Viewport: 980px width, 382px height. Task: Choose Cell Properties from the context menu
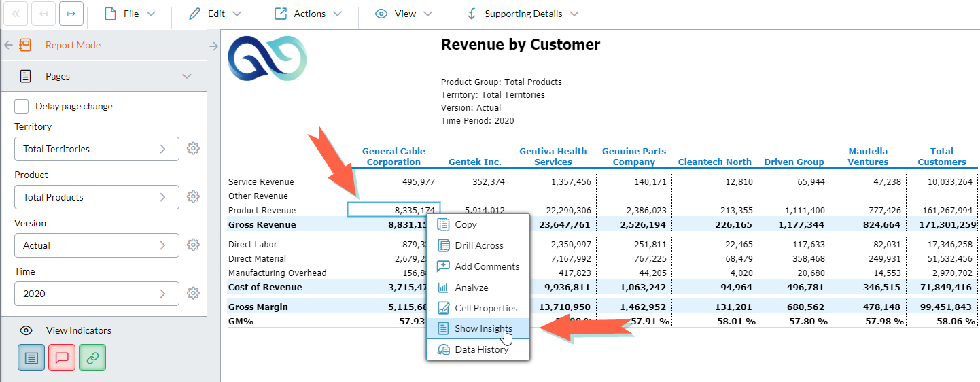pos(478,308)
